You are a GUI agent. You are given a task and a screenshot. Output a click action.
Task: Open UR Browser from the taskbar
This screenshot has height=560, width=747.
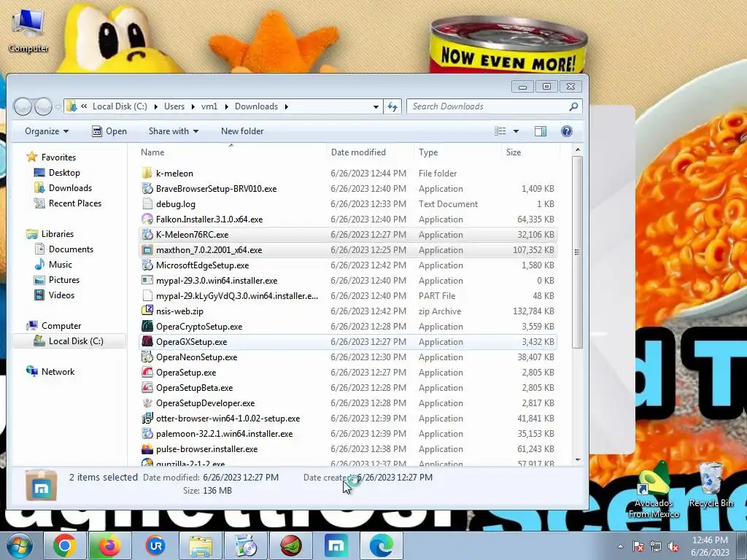point(155,545)
